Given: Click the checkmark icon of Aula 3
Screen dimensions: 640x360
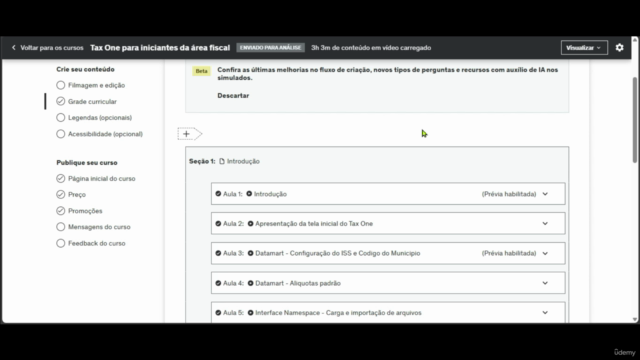Looking at the screenshot, I should tap(218, 253).
